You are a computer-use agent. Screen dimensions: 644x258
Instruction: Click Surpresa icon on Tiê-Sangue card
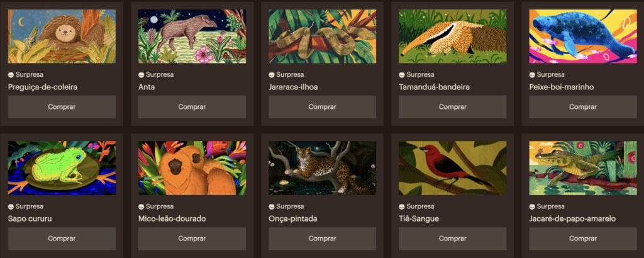[402, 206]
